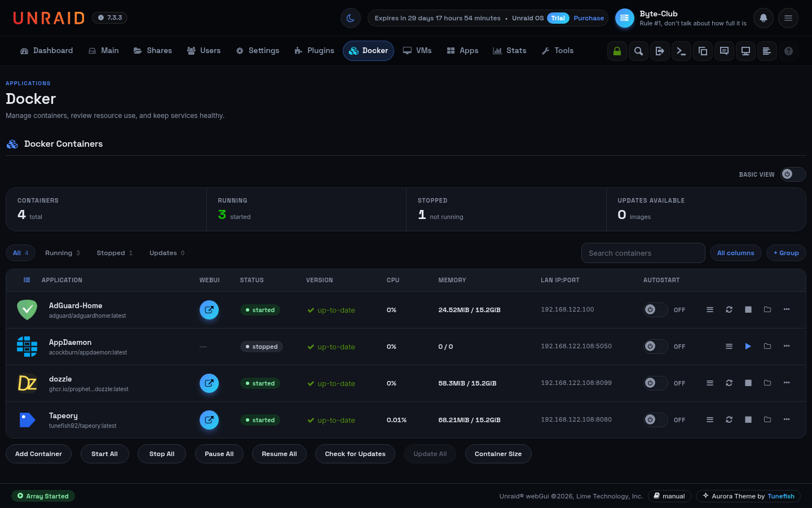Open the Tapeory WebUI icon

[209, 420]
